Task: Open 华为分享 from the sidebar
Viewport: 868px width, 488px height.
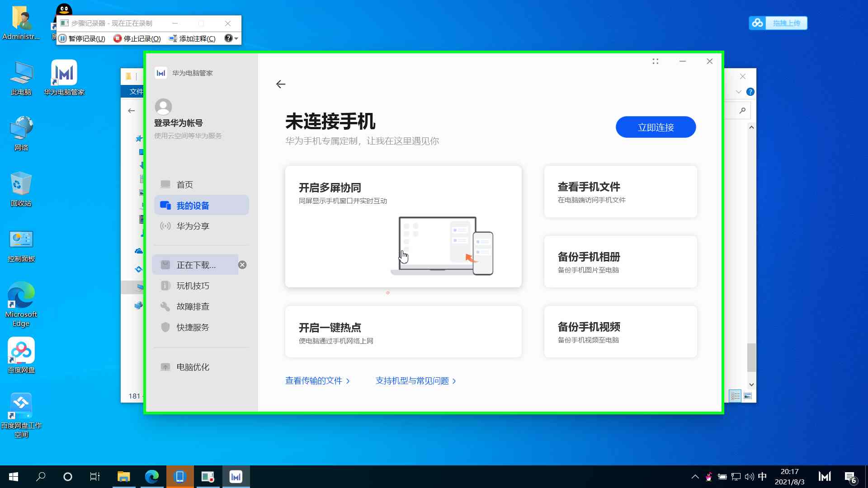Action: point(193,226)
